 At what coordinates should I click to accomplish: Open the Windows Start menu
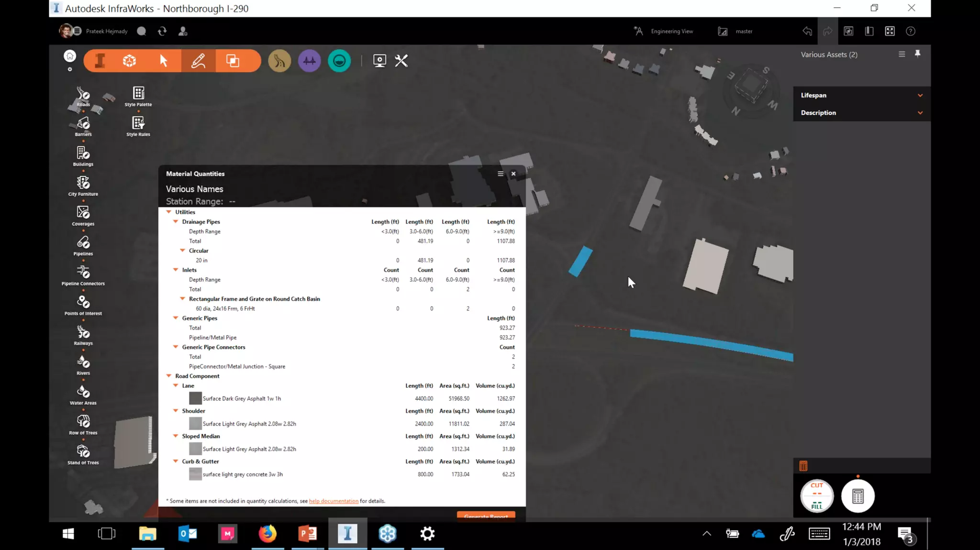tap(68, 533)
